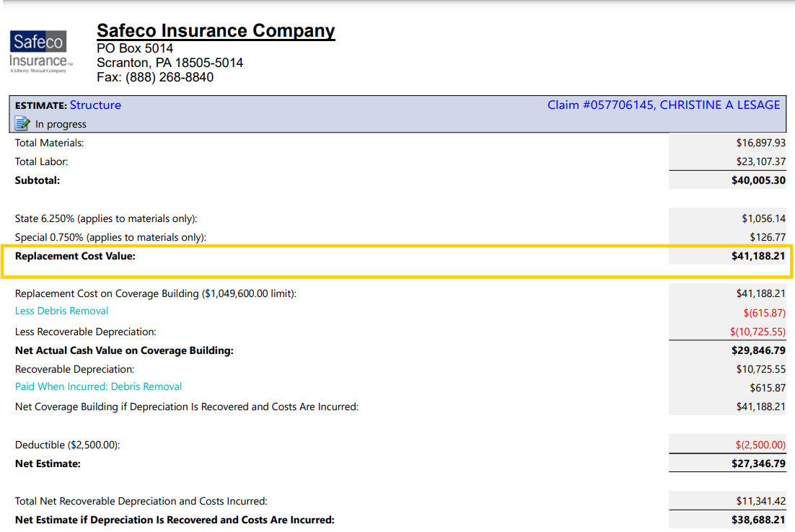Select the black $10,725.55 recoverable depreciation amount
The height and width of the screenshot is (532, 795).
click(x=760, y=369)
